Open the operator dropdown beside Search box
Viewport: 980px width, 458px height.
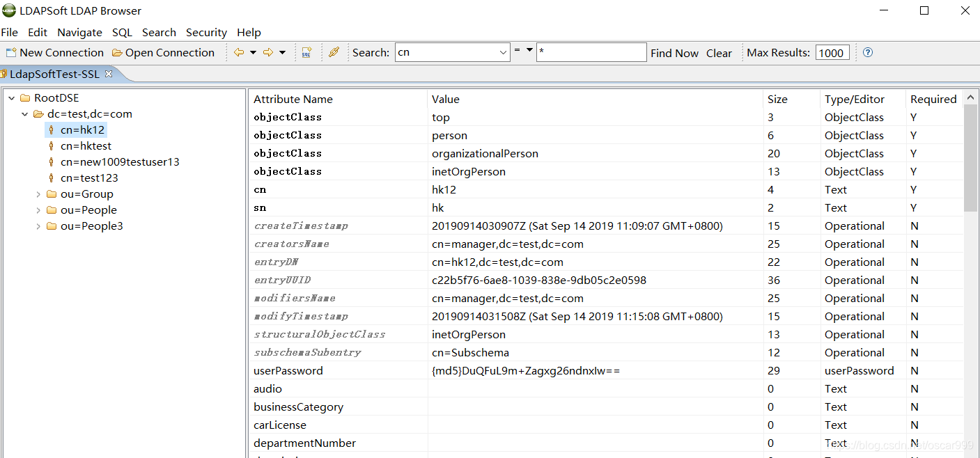point(529,52)
